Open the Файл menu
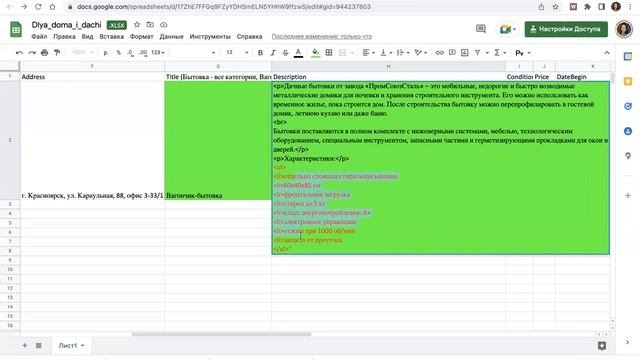The width and height of the screenshot is (640, 360). click(x=39, y=36)
